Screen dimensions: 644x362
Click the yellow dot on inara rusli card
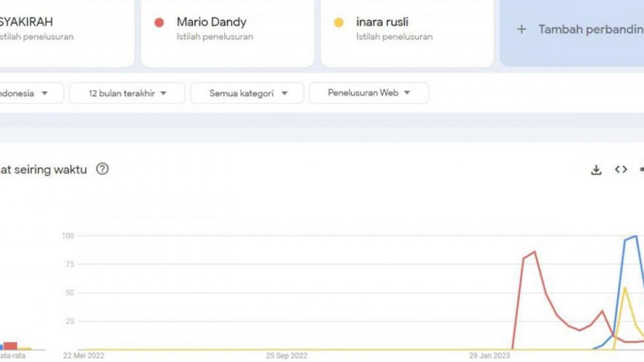click(338, 23)
